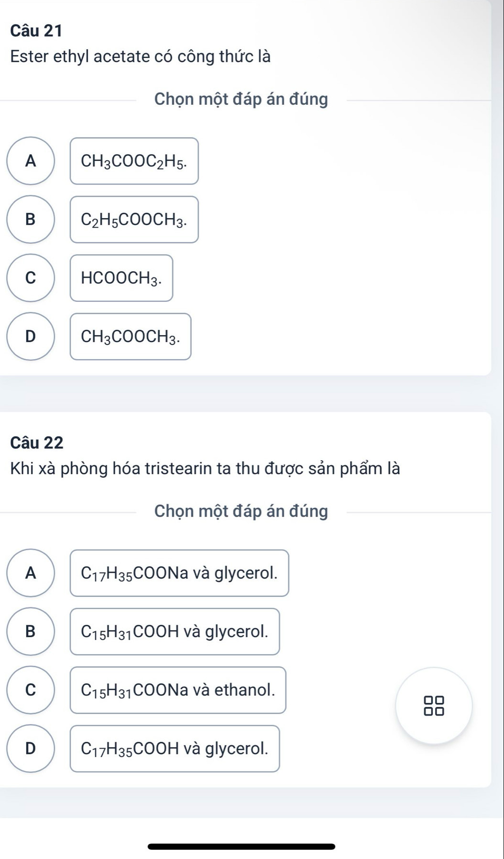
Task: Pick the C15H31COOH và glycerol answer box
Action: click(x=175, y=632)
